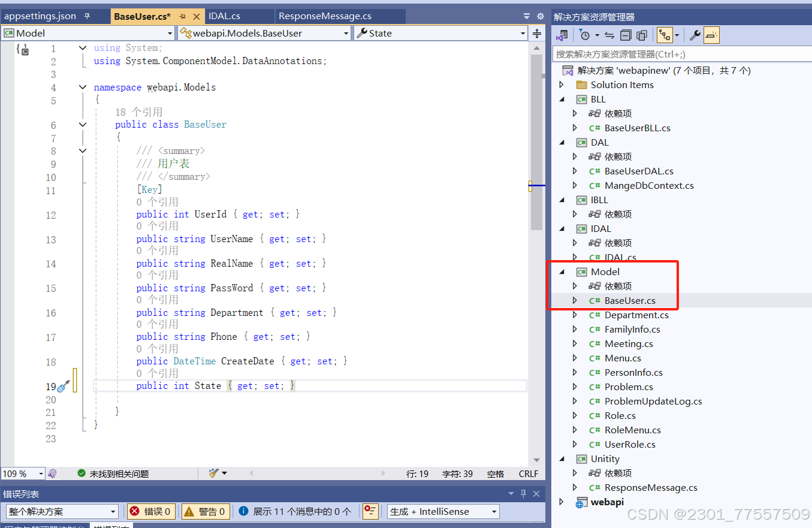Viewport: 812px width, 528px height.
Task: Toggle the 警告 0 filter in Error List
Action: 206,511
